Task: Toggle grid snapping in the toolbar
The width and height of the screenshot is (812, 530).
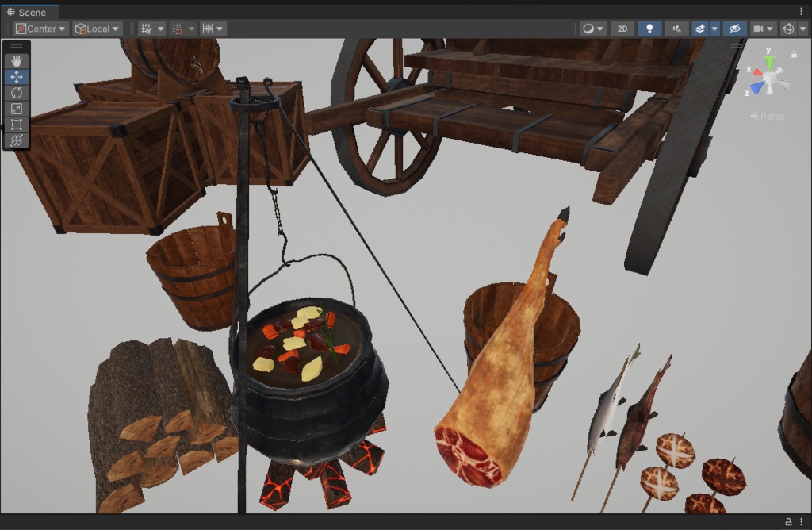Action: point(178,29)
